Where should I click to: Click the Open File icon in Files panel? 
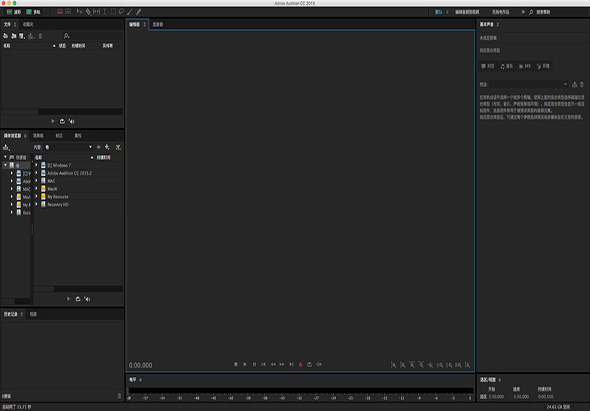[x=6, y=36]
